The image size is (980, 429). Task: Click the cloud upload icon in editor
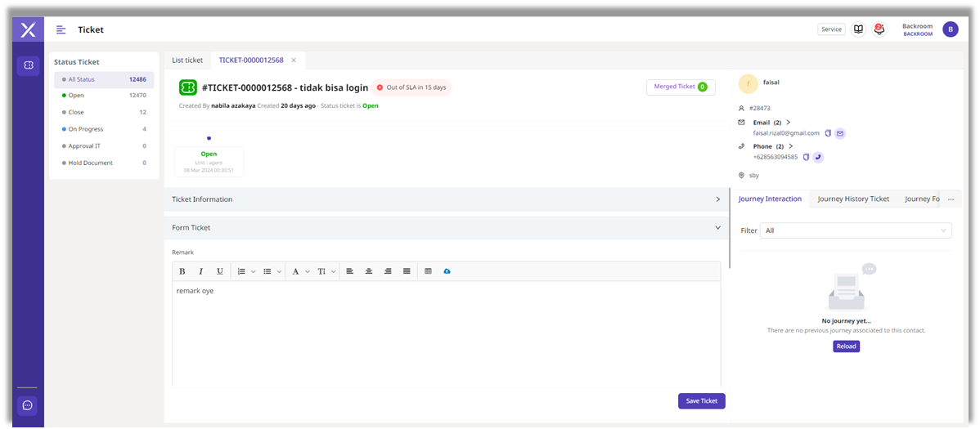pyautogui.click(x=447, y=271)
